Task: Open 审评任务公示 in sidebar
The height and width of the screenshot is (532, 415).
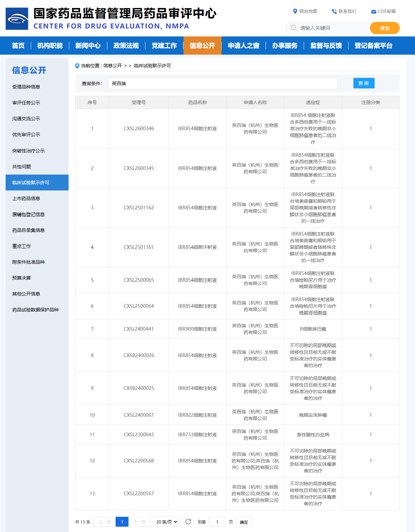Action: coord(26,103)
